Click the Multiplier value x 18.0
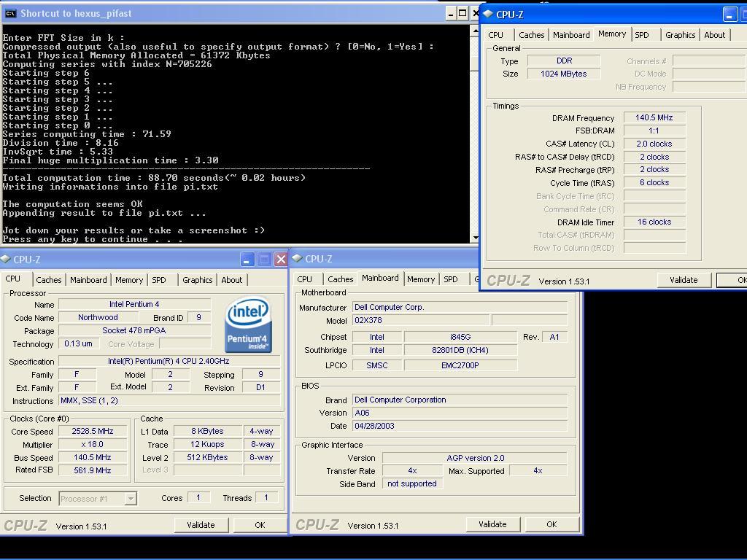Screen dimensions: 747x560 click(93, 444)
